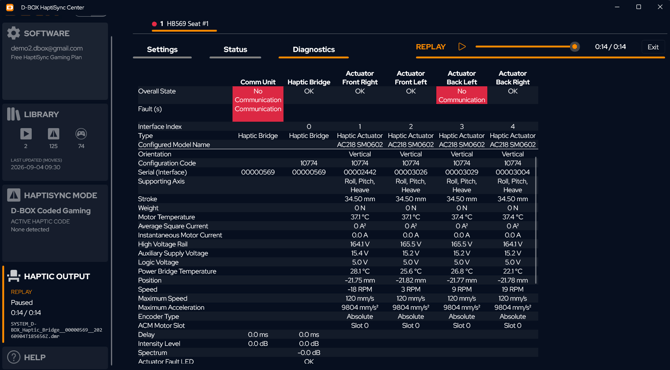Click the 0:14 / 0:14 replay time readout
Image resolution: width=670 pixels, height=370 pixels.
(26, 313)
